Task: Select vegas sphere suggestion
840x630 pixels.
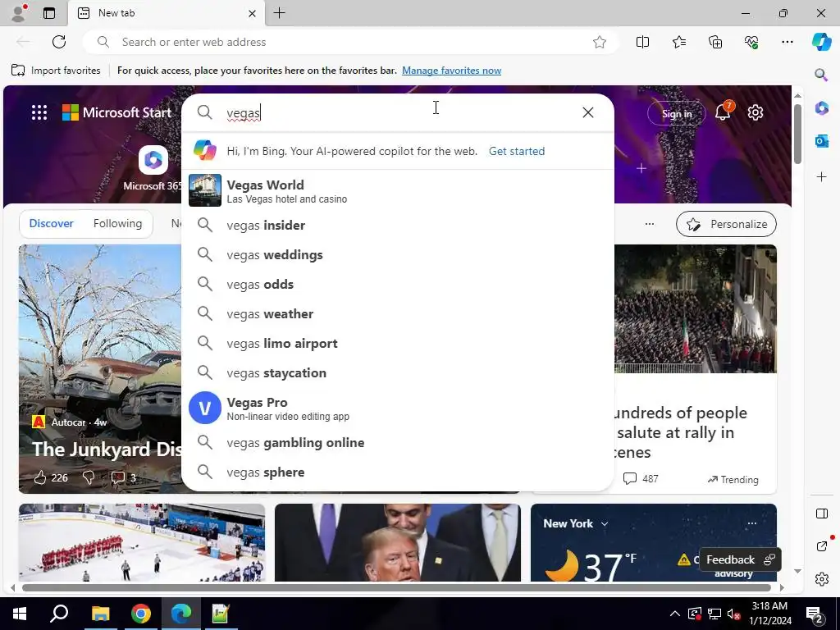Action: click(398, 472)
